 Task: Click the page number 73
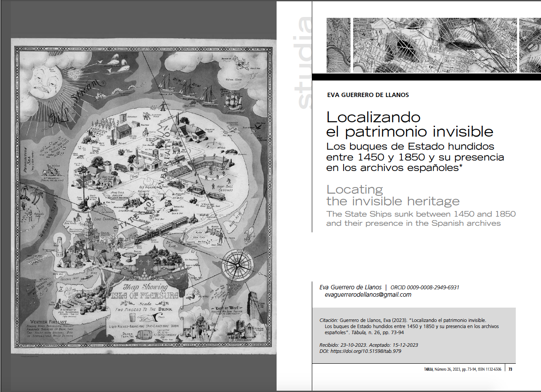coord(511,369)
